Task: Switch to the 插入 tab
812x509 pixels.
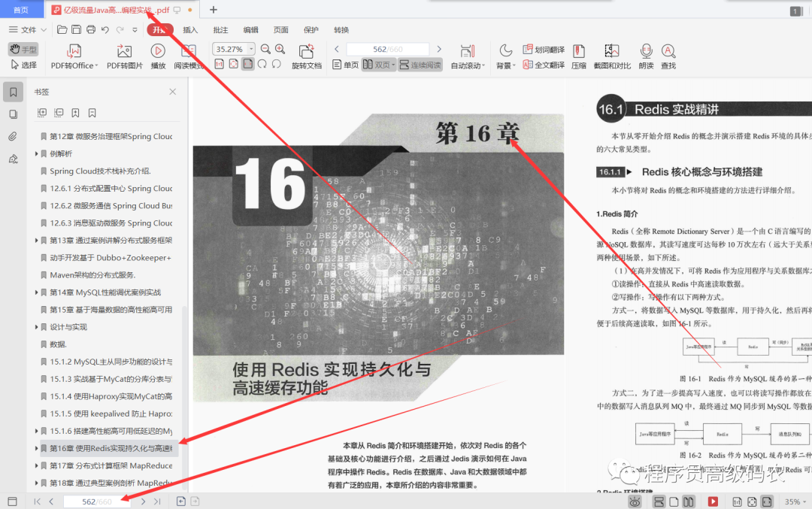Action: click(x=190, y=30)
